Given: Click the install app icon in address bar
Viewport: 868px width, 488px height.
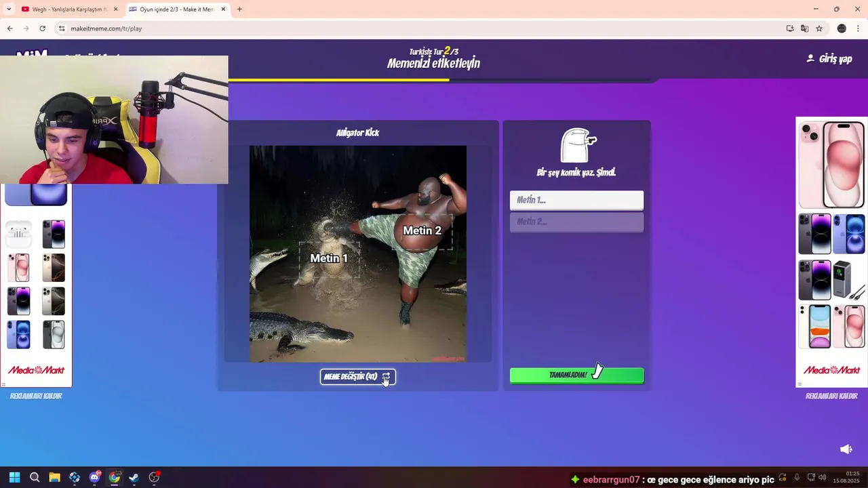Looking at the screenshot, I should [x=790, y=28].
